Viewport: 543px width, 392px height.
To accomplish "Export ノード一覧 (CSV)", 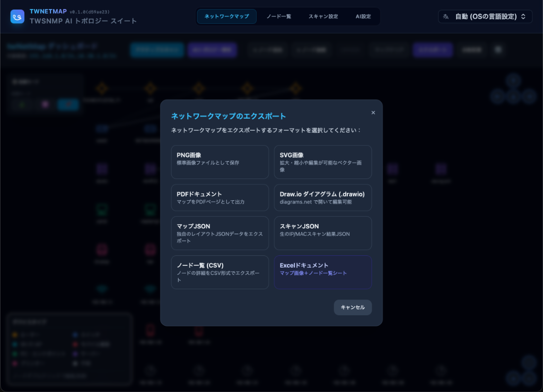I will tap(220, 272).
